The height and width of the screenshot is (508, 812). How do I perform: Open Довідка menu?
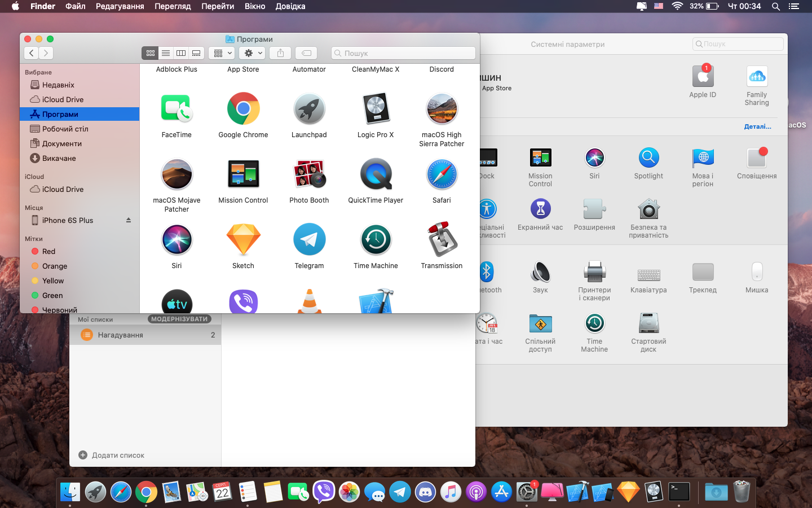290,6
